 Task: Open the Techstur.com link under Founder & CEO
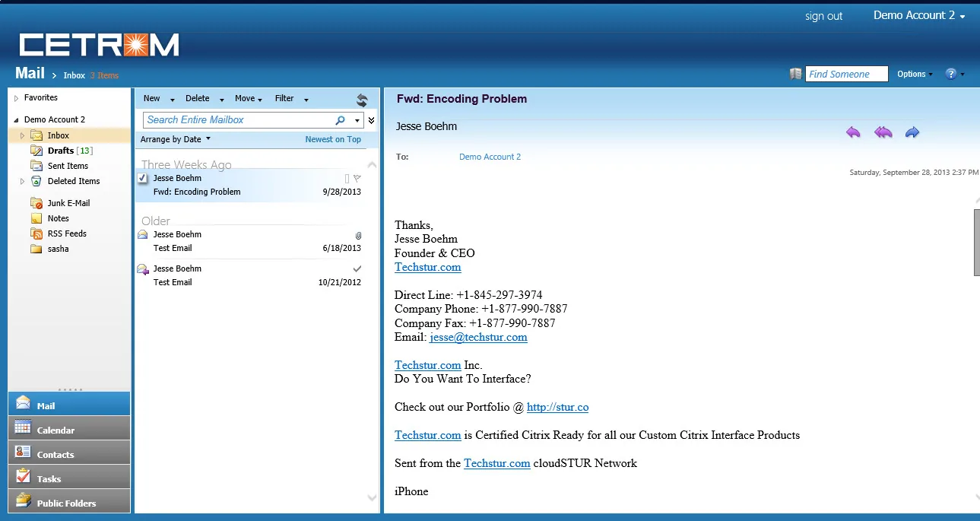click(427, 267)
